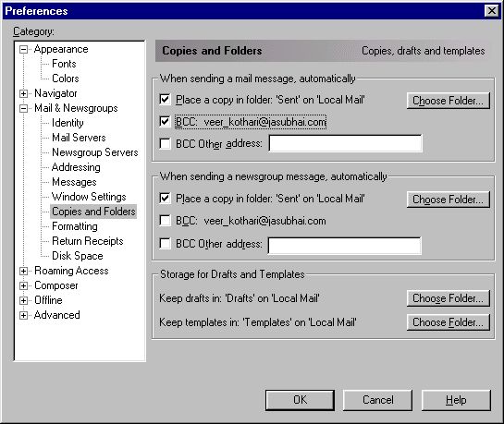Uncheck the mail BCC veer_kothari checkbox
The width and height of the screenshot is (504, 424).
(x=165, y=122)
